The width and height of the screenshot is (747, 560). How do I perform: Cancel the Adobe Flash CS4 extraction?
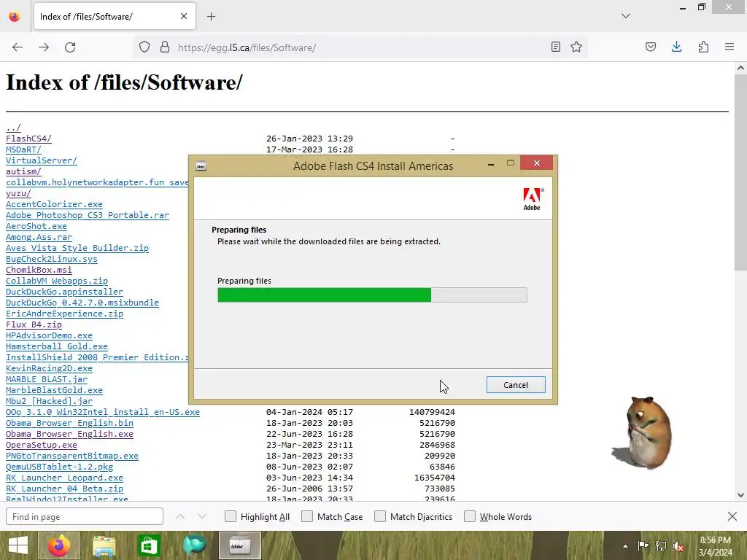[516, 385]
